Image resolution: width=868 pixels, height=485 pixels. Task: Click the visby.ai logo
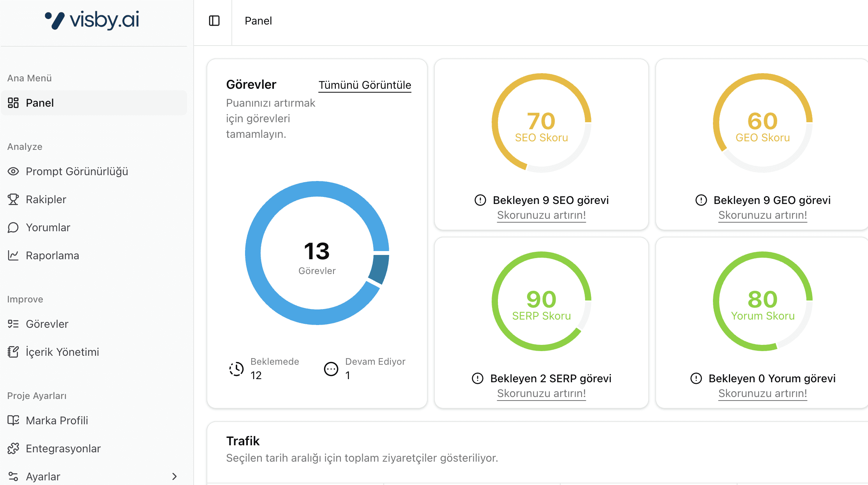(x=92, y=20)
